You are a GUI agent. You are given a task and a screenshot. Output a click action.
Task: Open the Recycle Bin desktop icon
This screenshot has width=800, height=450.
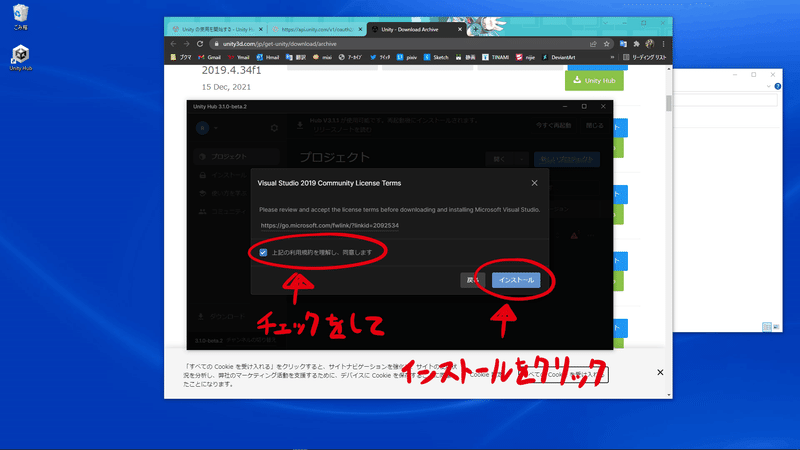point(20,17)
